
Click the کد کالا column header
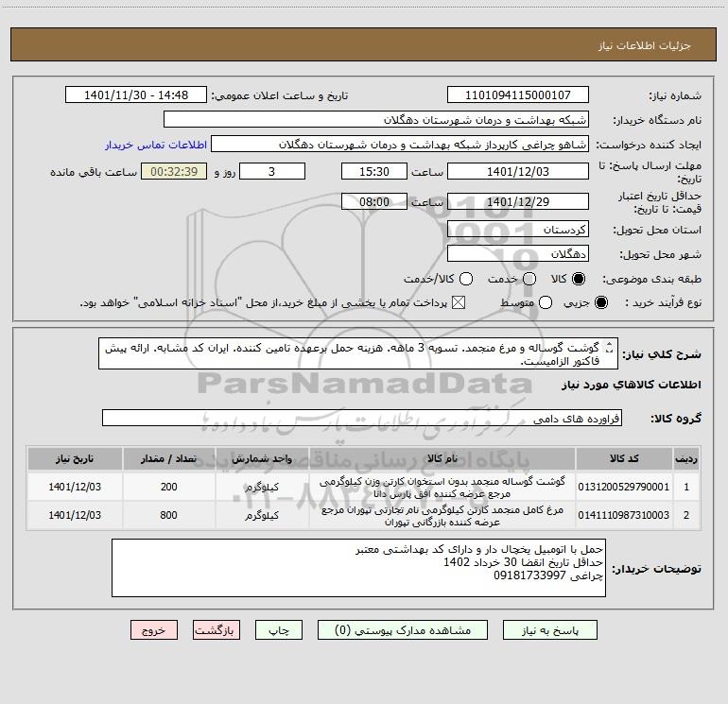click(x=624, y=458)
